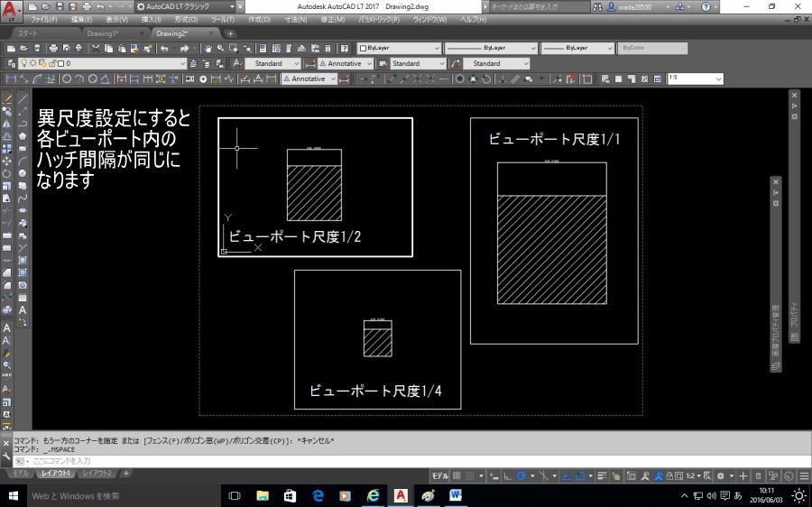Close the Drawing2* tab

[x=211, y=33]
